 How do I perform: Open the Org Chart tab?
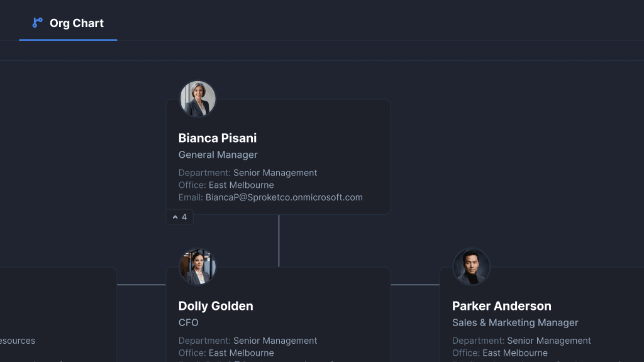68,23
